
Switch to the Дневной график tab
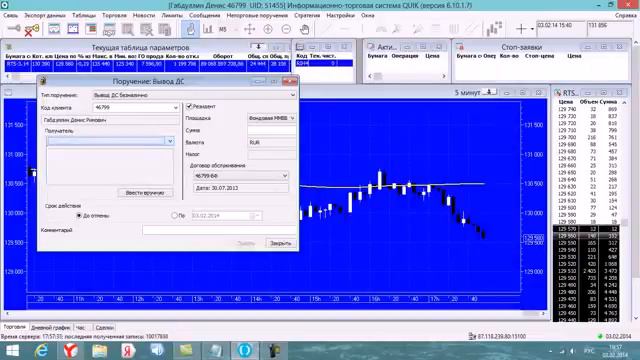[51, 327]
